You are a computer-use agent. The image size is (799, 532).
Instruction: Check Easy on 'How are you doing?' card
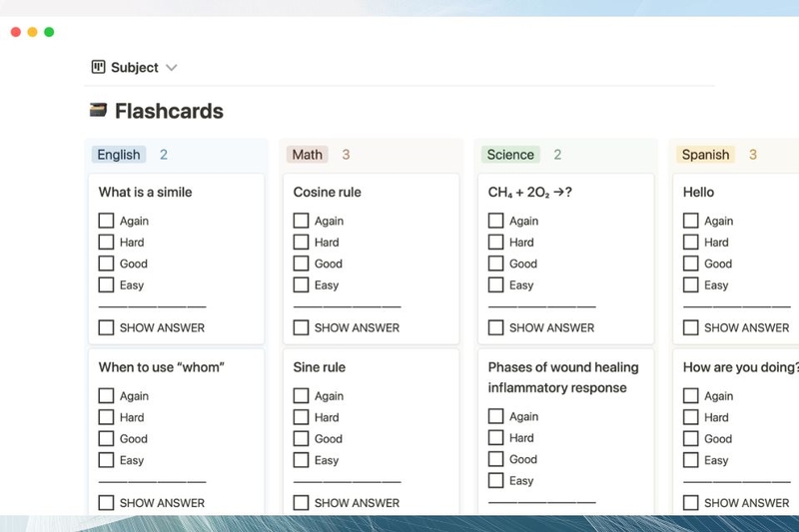690,460
